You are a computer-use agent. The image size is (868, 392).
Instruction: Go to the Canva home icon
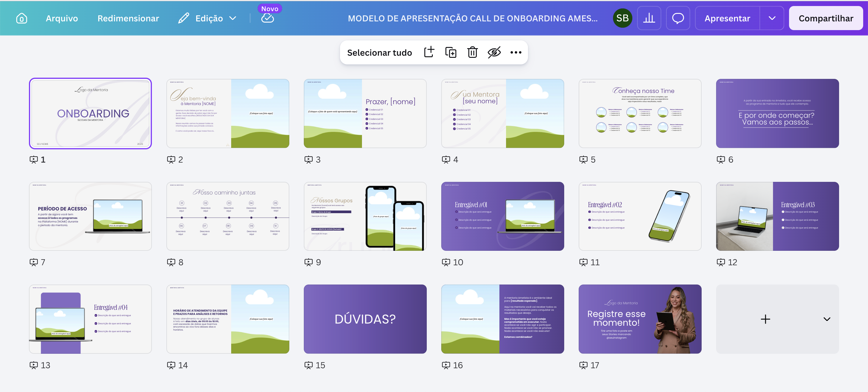tap(22, 18)
